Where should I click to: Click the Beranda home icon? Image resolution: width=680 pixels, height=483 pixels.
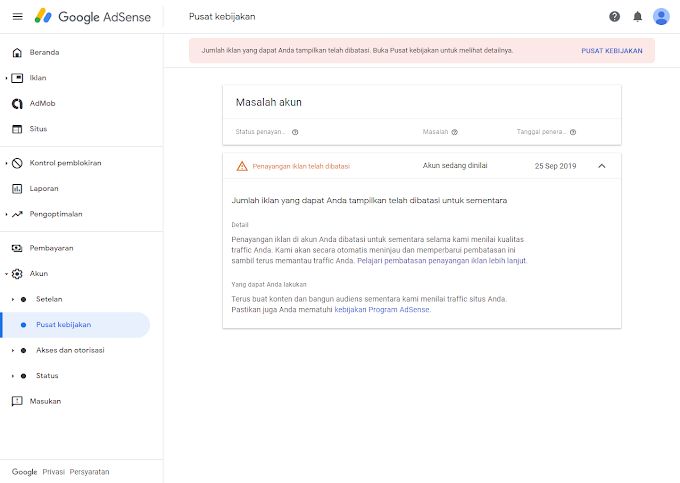coord(17,52)
